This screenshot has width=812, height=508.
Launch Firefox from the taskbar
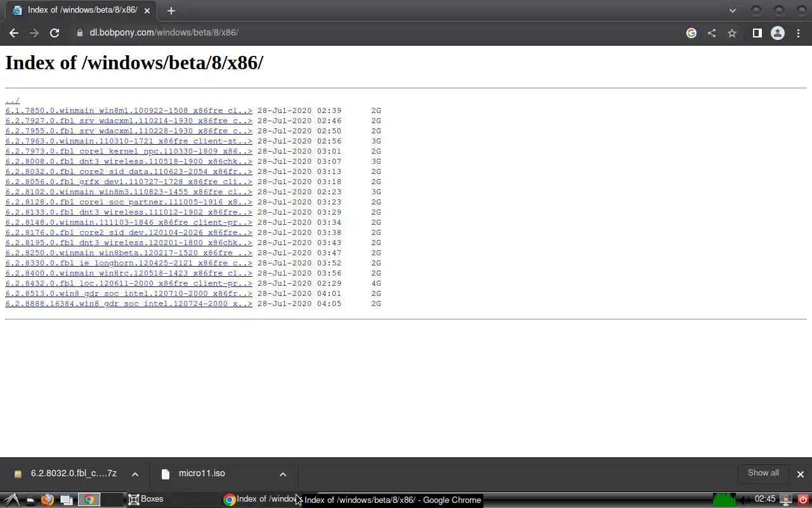click(x=47, y=500)
